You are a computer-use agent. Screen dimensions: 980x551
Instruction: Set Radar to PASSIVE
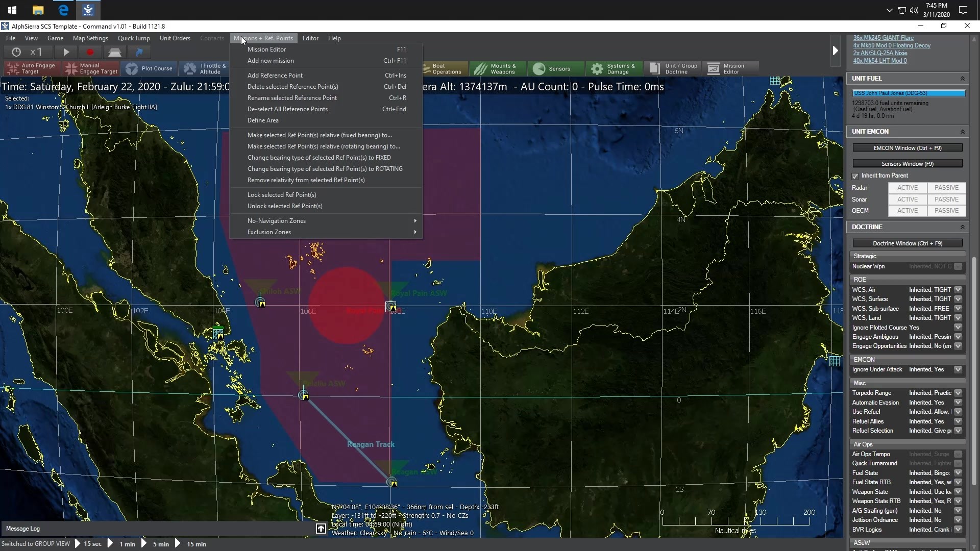click(x=946, y=188)
